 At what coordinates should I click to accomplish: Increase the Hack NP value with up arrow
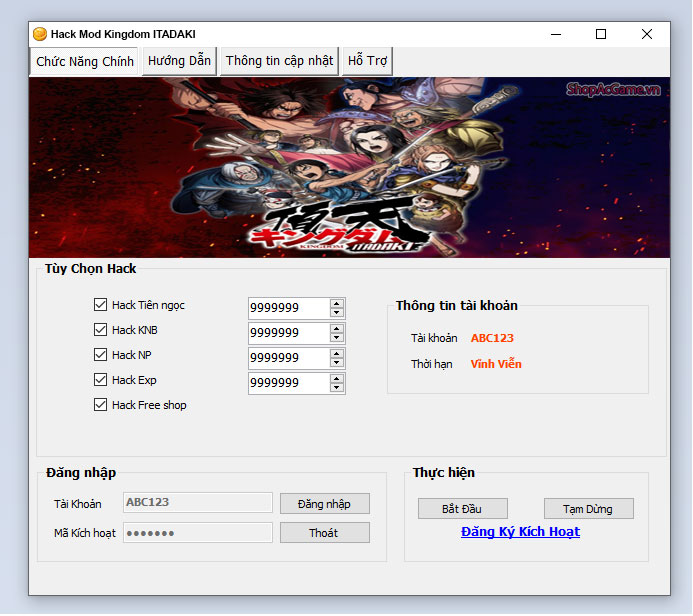337,354
